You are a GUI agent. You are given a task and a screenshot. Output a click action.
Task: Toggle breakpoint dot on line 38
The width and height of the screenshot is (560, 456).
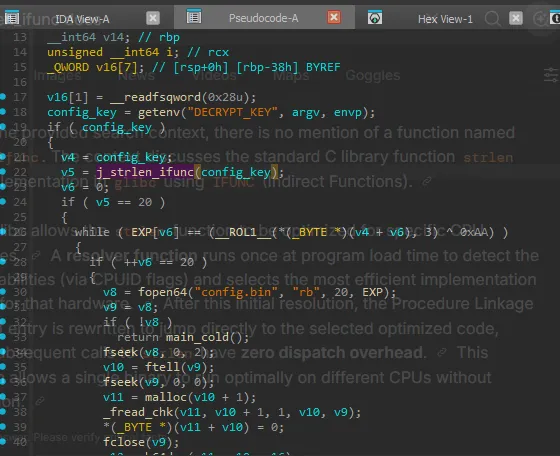click(3, 411)
